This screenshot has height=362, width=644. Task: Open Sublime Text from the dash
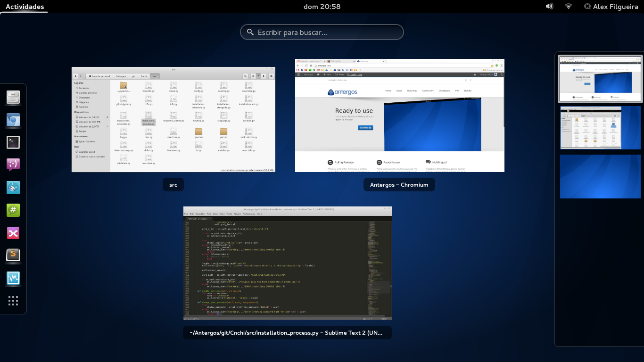point(13,255)
